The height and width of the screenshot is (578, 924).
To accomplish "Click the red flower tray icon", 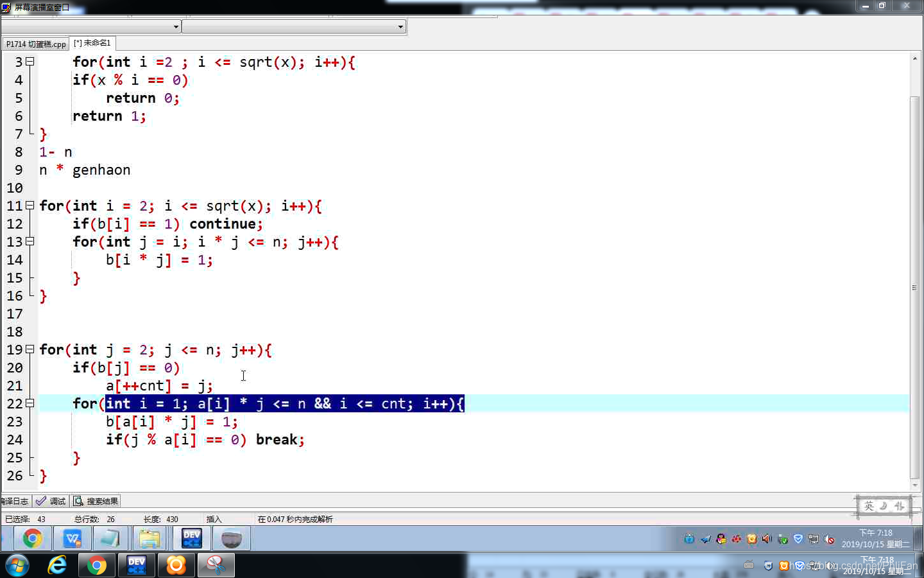I will coord(737,539).
